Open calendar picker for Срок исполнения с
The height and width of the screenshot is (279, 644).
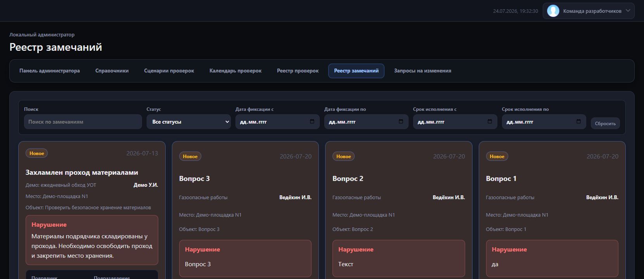click(490, 122)
